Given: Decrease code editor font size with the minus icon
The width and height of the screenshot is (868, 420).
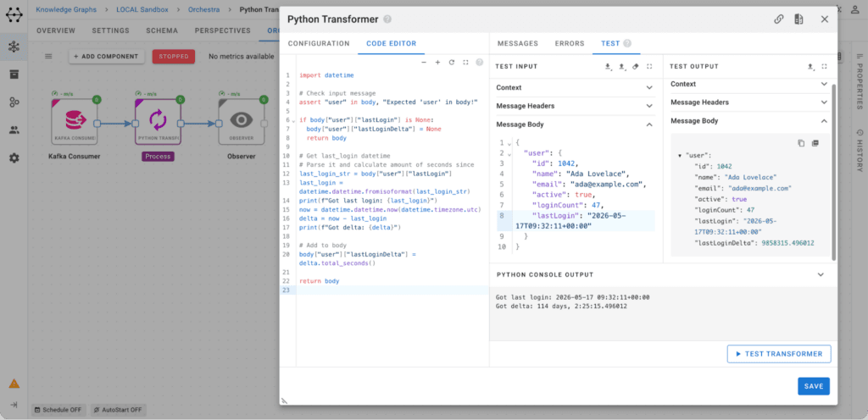Looking at the screenshot, I should click(x=424, y=63).
